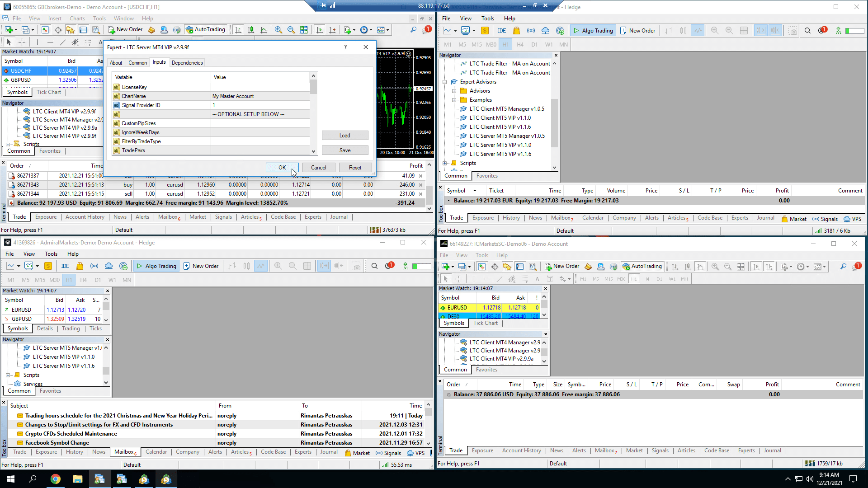The image size is (868, 488).
Task: Open new chart dropdown arrow in GBEbrokers toolbar
Action: pyautogui.click(x=16, y=30)
